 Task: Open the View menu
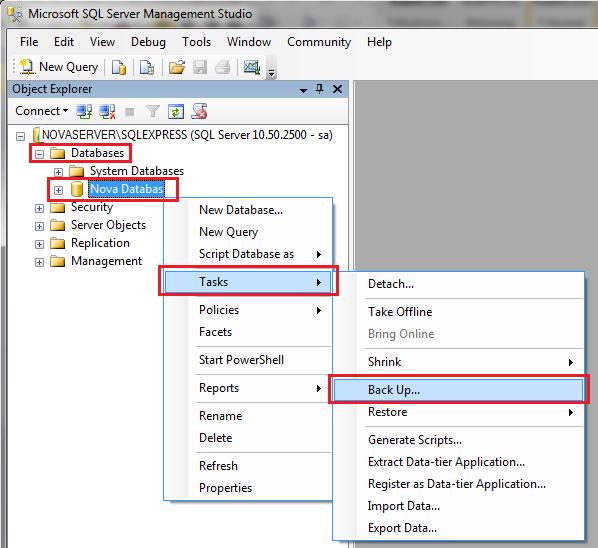[102, 42]
